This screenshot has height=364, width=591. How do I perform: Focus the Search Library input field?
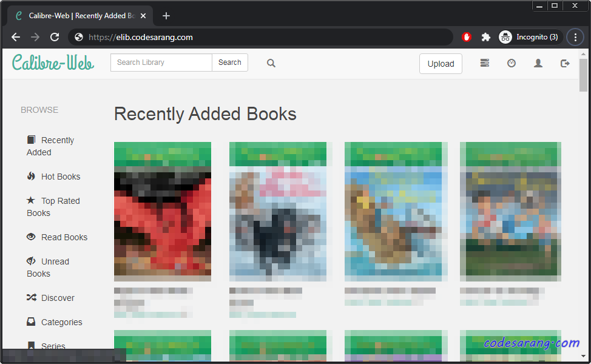(x=161, y=62)
